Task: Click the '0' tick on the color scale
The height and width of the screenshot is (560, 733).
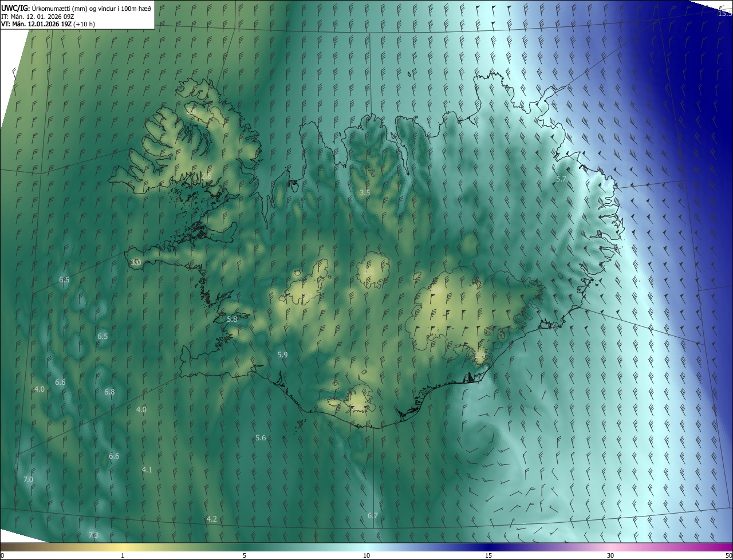Action: coord(2,556)
